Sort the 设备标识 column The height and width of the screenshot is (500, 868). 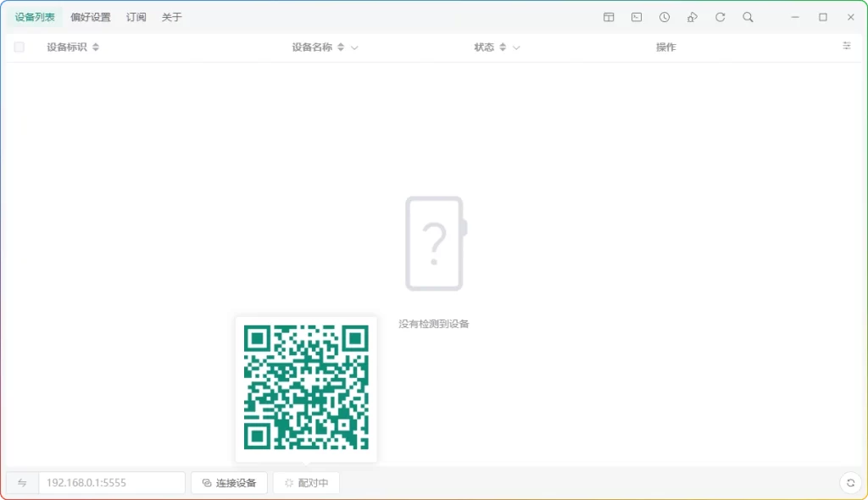coord(95,47)
